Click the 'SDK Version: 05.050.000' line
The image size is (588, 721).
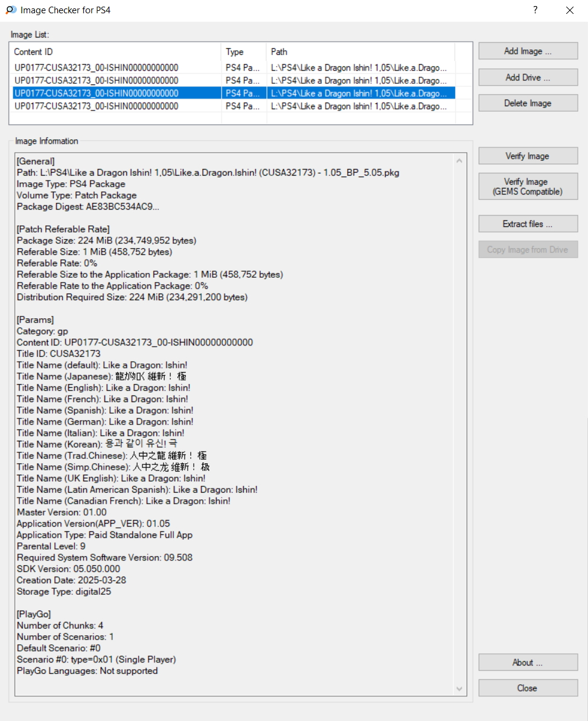point(68,569)
